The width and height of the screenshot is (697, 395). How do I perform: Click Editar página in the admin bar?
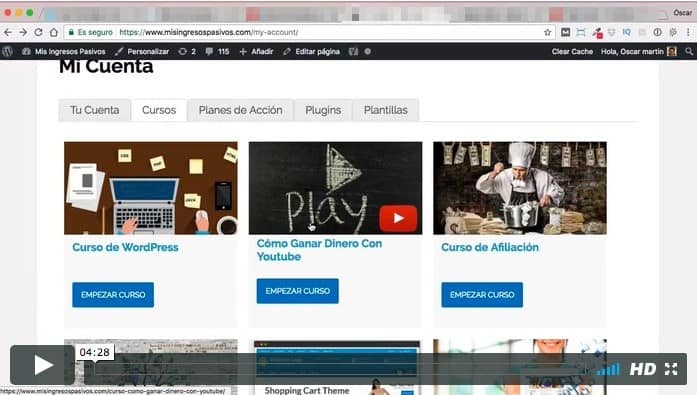pos(312,52)
